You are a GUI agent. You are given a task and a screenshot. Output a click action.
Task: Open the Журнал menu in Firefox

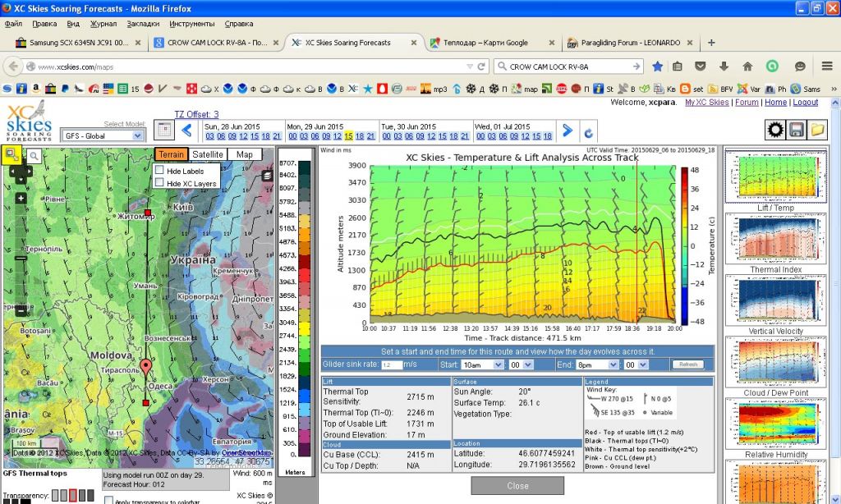pos(103,24)
